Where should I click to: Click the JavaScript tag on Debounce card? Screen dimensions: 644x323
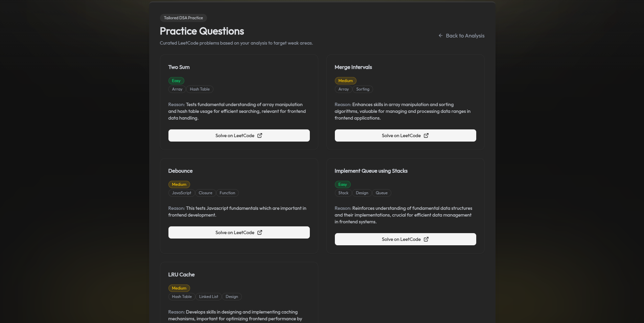click(x=181, y=193)
